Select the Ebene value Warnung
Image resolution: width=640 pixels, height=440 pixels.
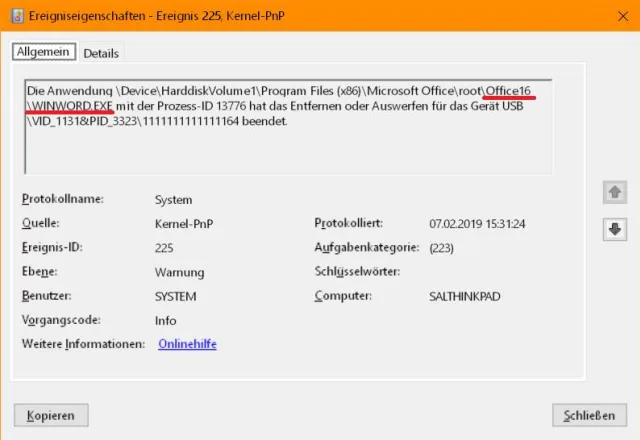pos(180,273)
